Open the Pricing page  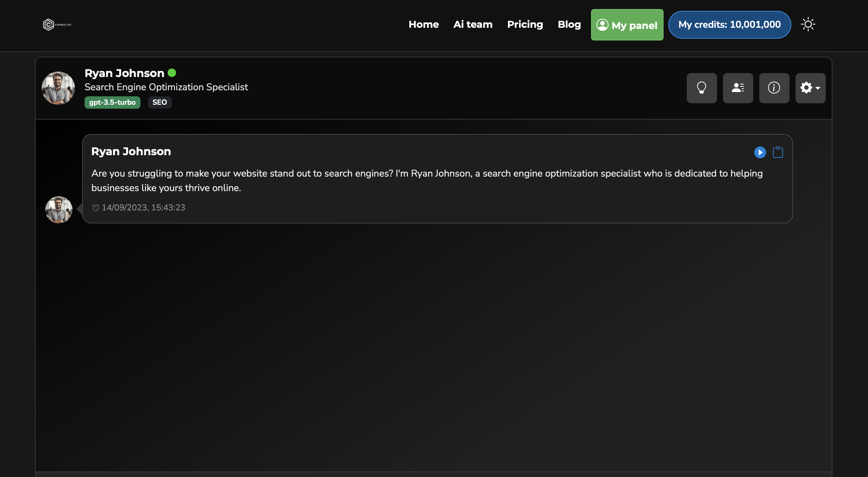coord(525,24)
